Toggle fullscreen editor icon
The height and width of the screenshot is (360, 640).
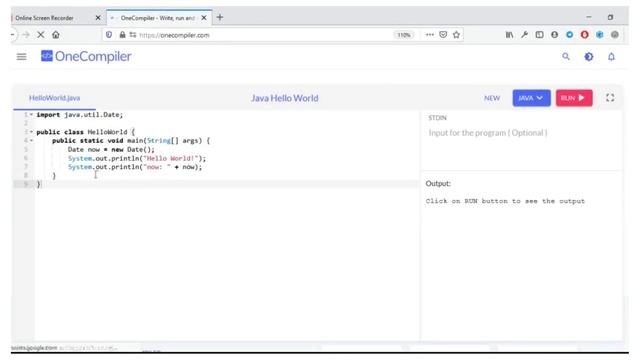[610, 98]
